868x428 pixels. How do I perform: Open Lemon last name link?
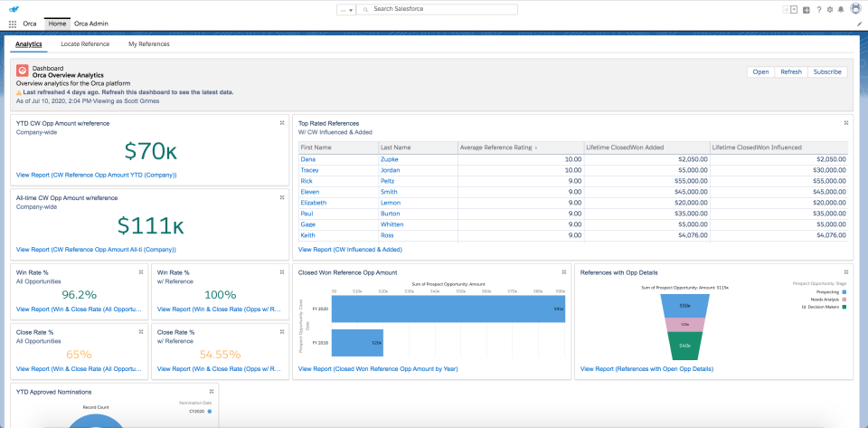point(391,203)
